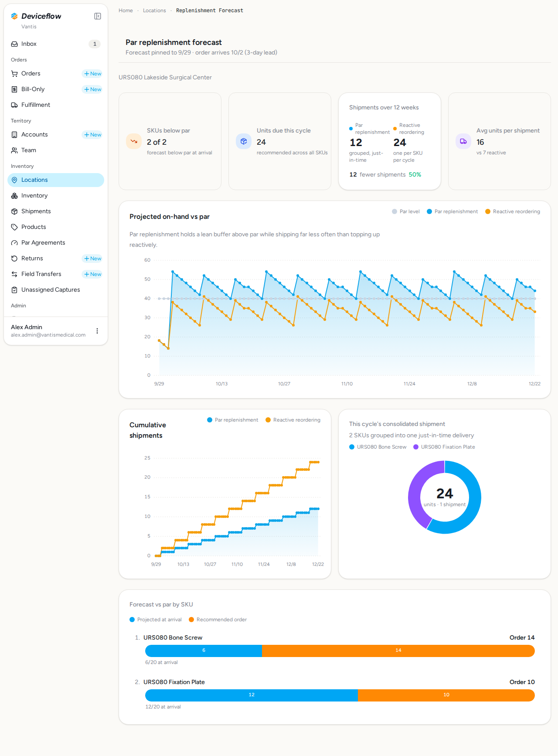Toggle Par replenishment legend in on-hand chart
Image resolution: width=558 pixels, height=756 pixels.
click(x=453, y=211)
